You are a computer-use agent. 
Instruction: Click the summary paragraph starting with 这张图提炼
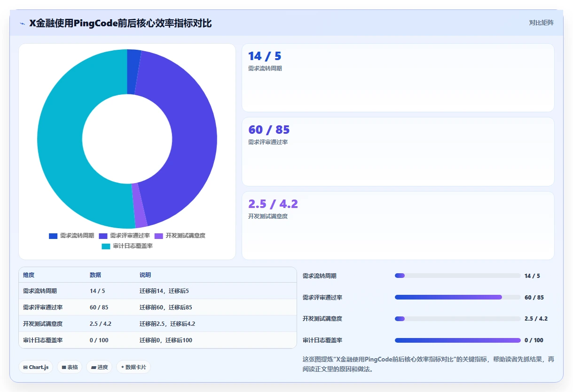point(428,364)
